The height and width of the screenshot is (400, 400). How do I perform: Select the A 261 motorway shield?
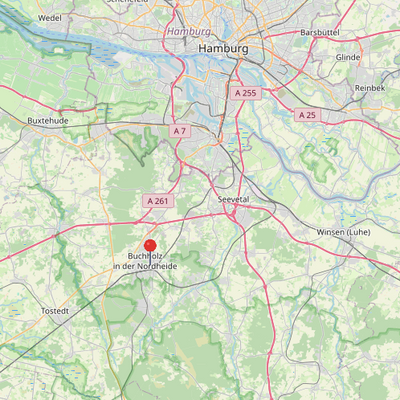158,201
